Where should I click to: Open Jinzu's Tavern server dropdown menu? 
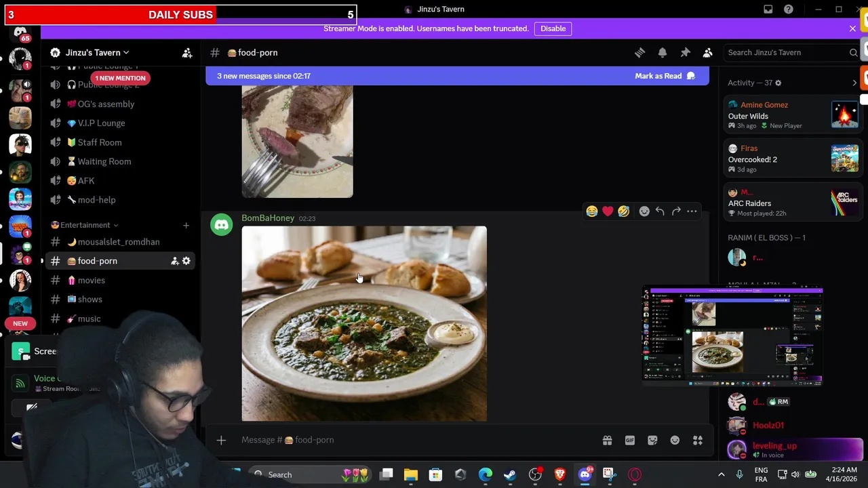point(97,52)
